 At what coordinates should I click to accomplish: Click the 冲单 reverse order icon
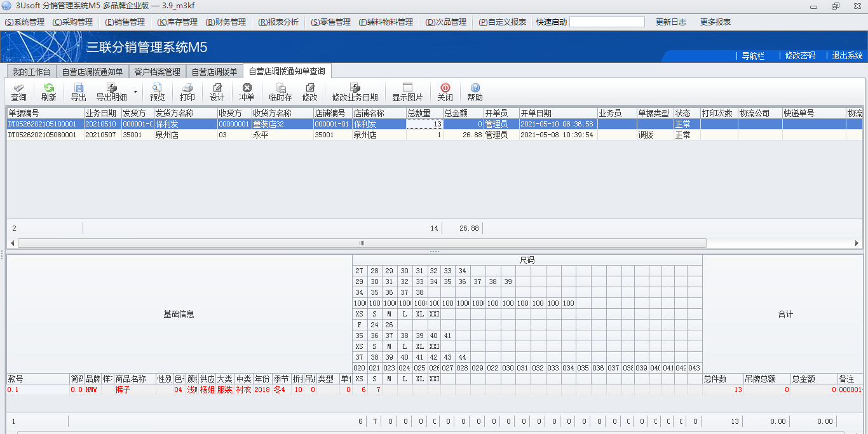(x=247, y=93)
